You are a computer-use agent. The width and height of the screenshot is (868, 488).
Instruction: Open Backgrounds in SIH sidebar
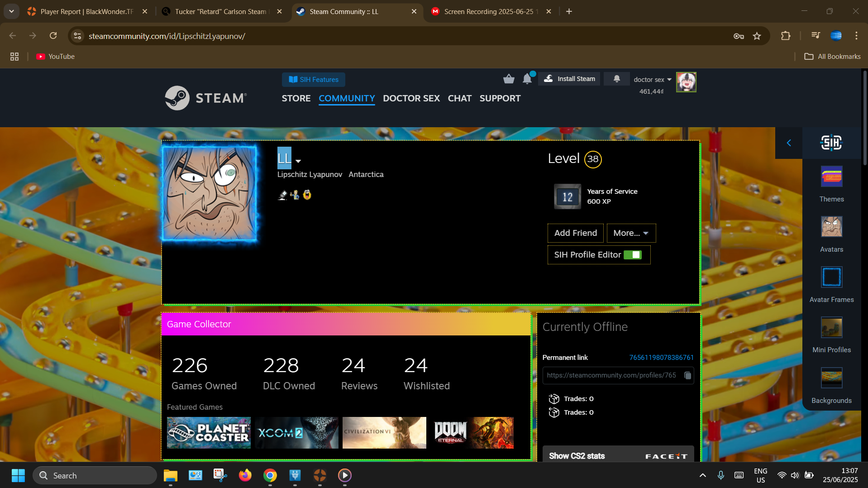click(x=831, y=378)
